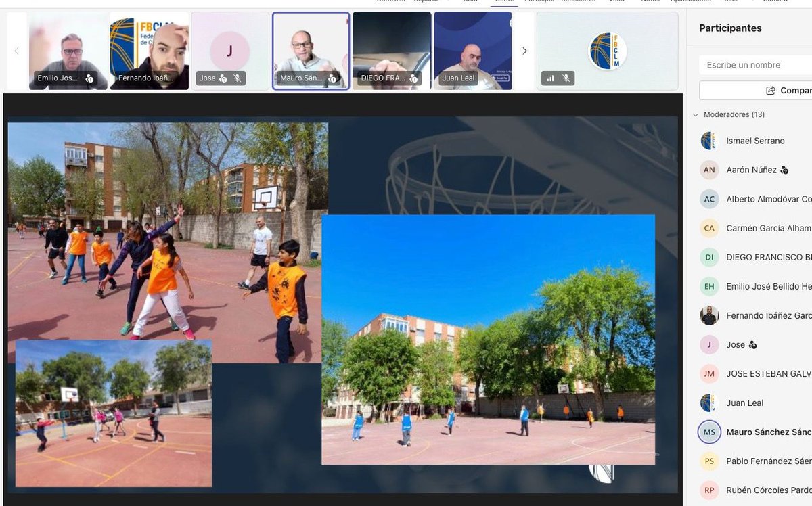Click the muted microphone icon on FBCLM tile
The image size is (812, 506).
pos(566,78)
